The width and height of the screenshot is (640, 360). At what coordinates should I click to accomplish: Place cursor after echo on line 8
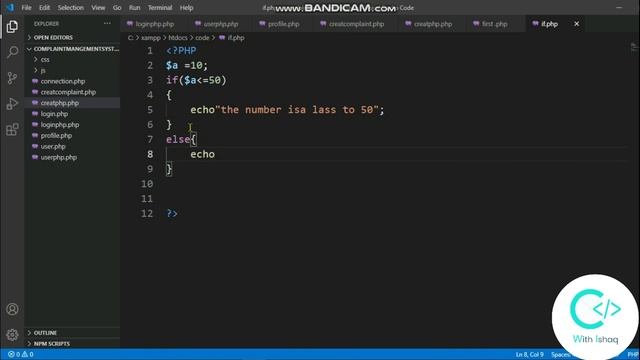pyautogui.click(x=216, y=154)
